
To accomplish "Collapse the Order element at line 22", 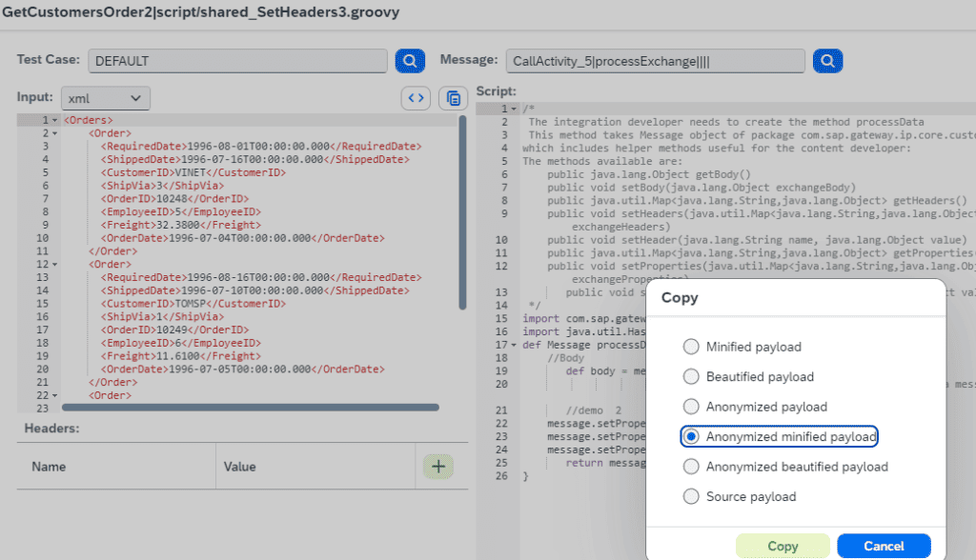I will [x=54, y=396].
